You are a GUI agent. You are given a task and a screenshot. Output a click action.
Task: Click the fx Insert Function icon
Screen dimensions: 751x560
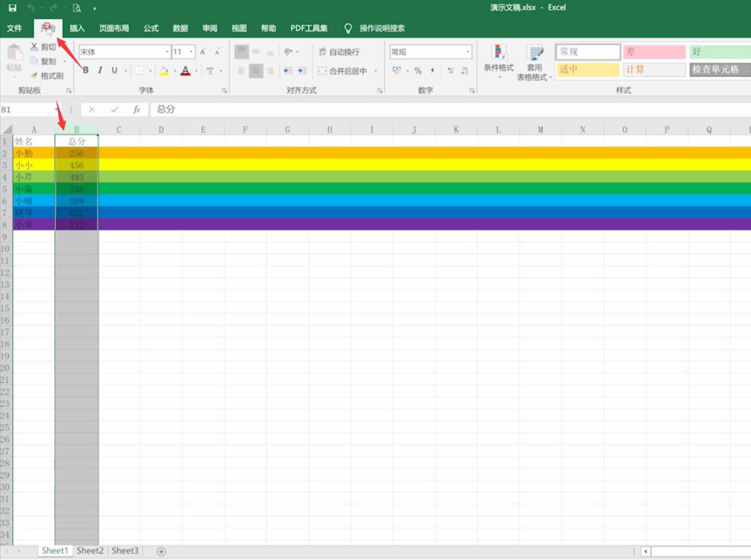click(x=137, y=109)
